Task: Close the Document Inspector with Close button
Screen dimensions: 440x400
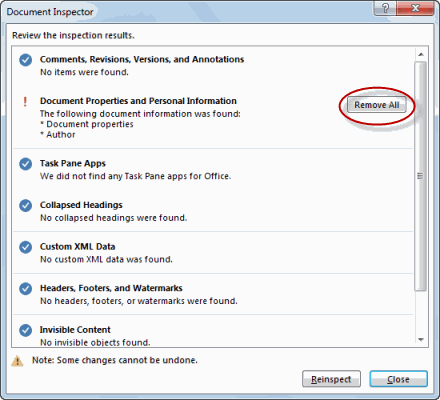Action: point(398,379)
